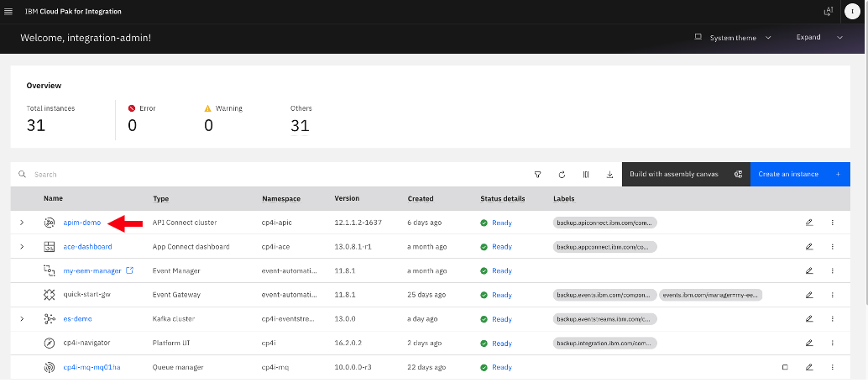Open overflow menu for es-demo row
The height and width of the screenshot is (383, 868).
pyautogui.click(x=832, y=319)
